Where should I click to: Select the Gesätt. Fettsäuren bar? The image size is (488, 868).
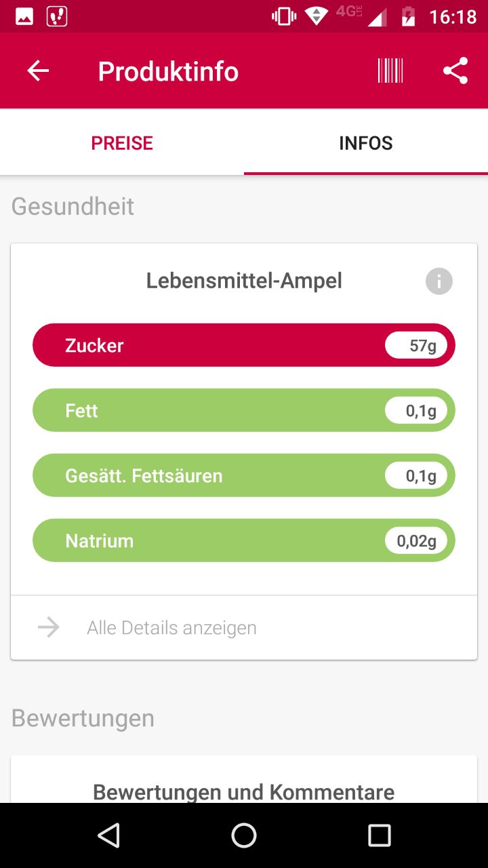pos(244,475)
